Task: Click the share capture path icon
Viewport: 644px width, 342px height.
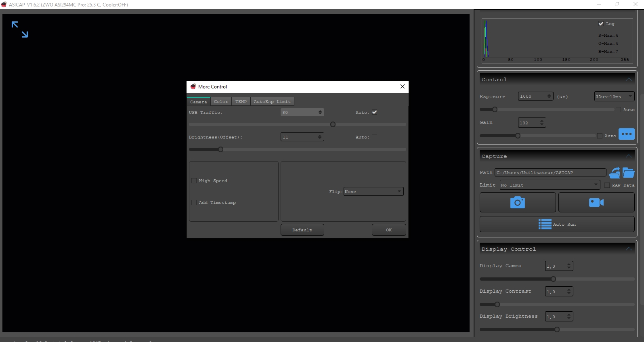Action: click(x=615, y=172)
